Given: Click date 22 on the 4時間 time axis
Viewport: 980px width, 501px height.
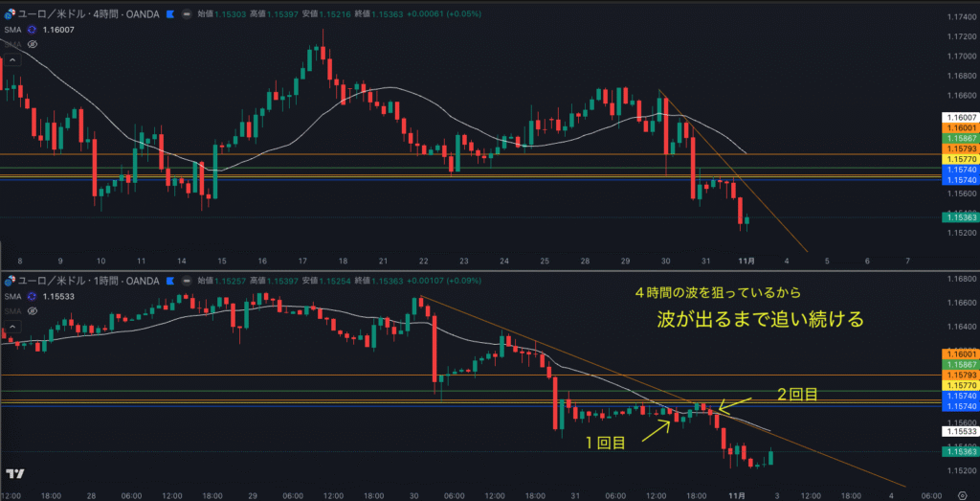Looking at the screenshot, I should point(423,261).
